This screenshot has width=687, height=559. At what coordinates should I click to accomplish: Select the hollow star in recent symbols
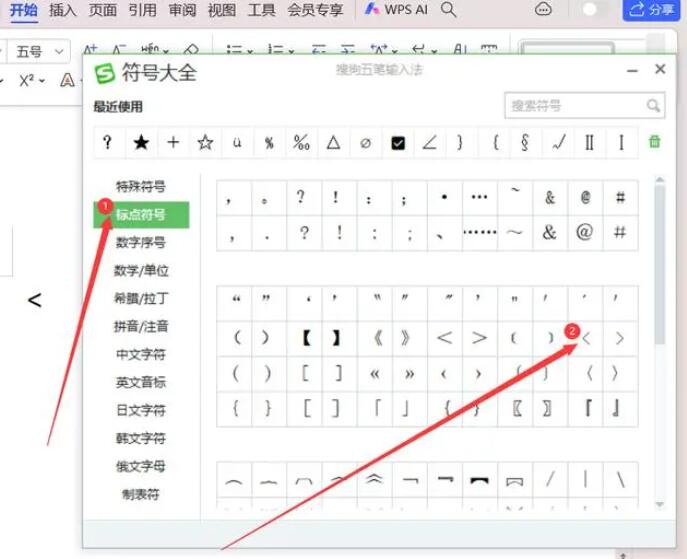click(205, 143)
